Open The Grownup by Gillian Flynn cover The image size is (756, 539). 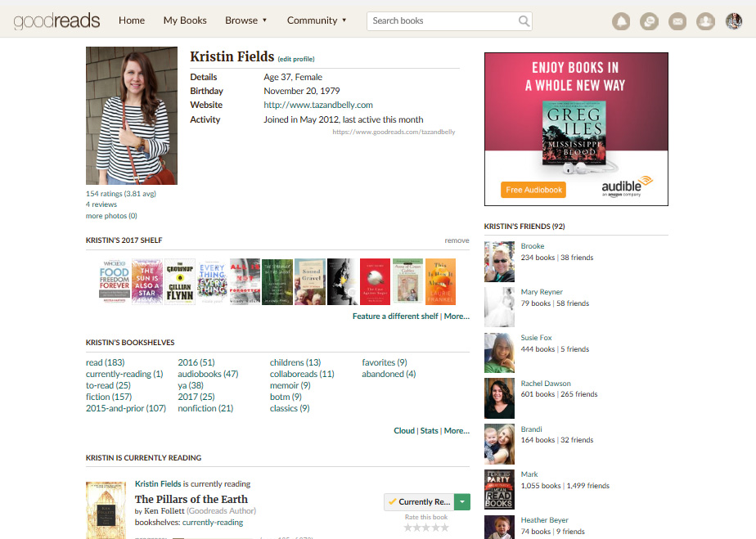tap(180, 281)
